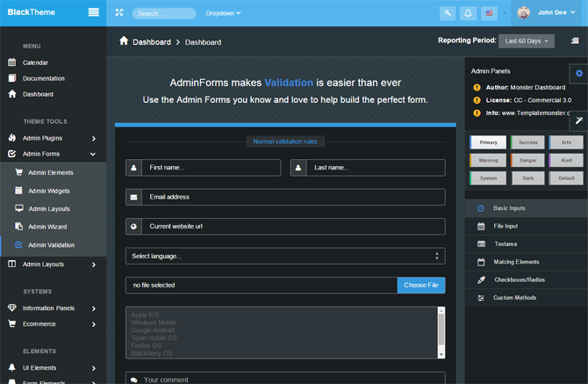The image size is (588, 384).
Task: Click John Doe's avatar picture
Action: tap(524, 13)
